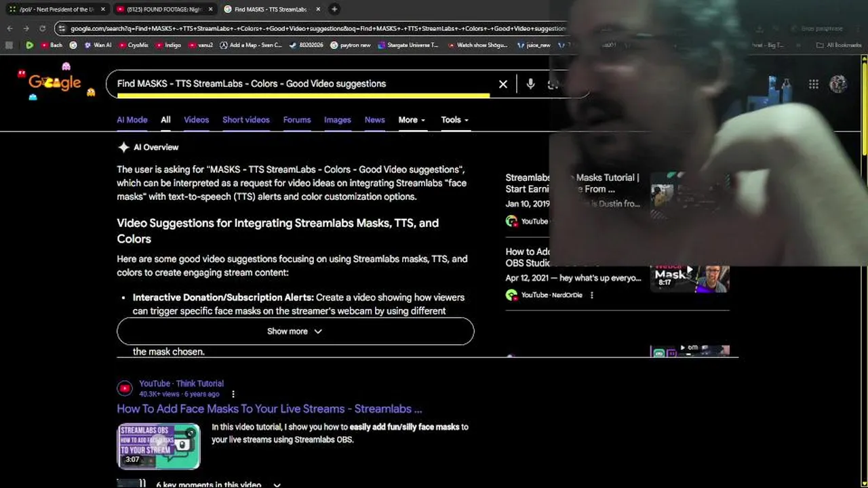Reload the current page
The image size is (868, 488).
coord(42,28)
